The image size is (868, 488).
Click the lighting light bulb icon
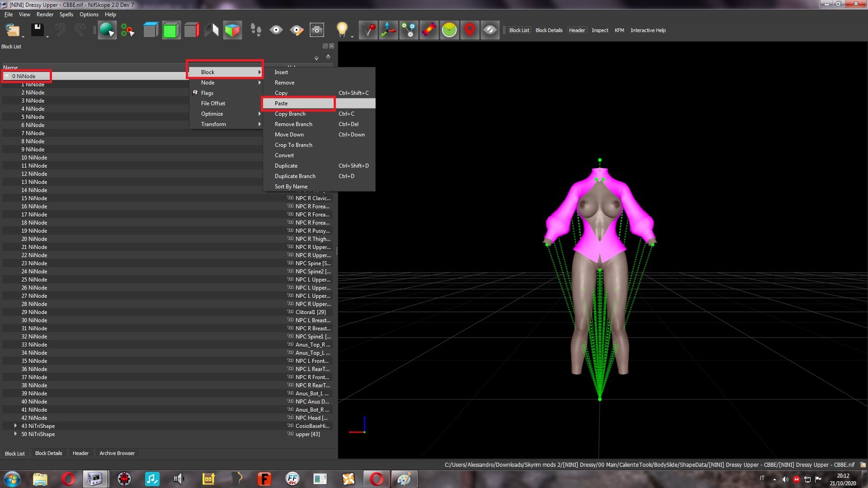tap(342, 30)
